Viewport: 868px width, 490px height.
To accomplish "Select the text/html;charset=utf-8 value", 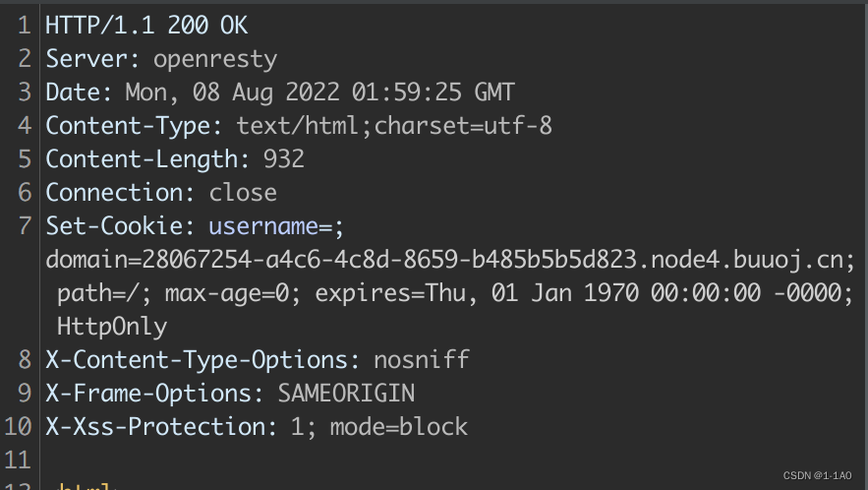I will coord(394,126).
